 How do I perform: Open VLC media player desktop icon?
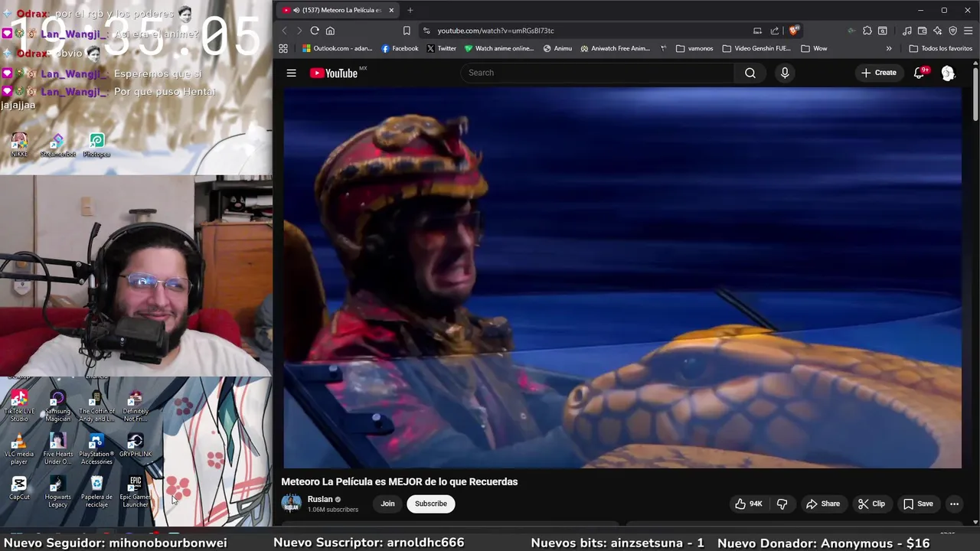point(19,449)
